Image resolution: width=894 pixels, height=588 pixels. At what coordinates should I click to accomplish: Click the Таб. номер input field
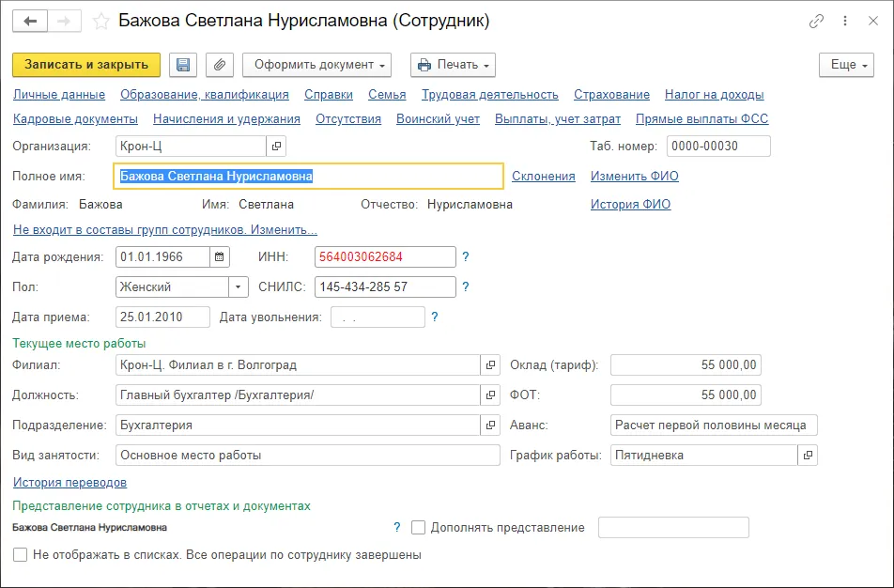[x=718, y=146]
